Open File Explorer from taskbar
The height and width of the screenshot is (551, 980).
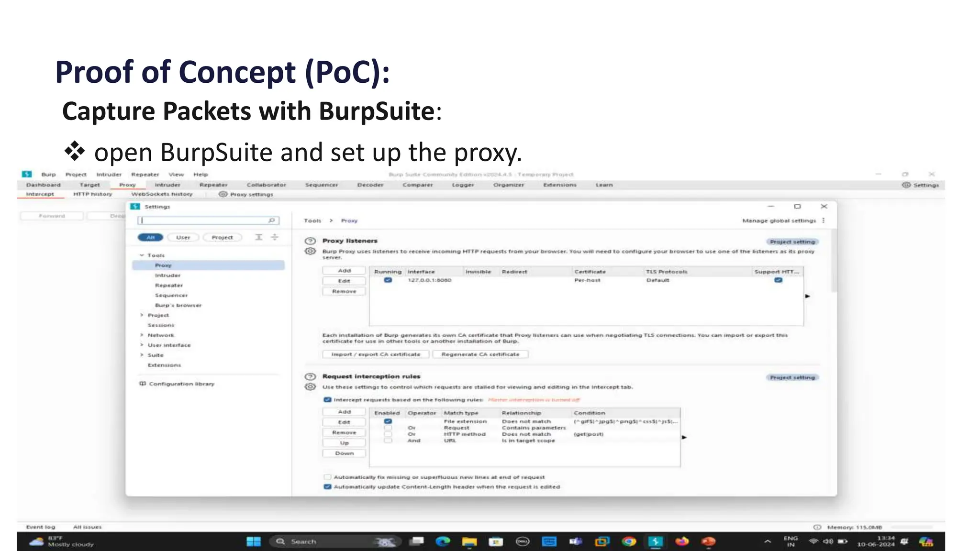pos(469,541)
